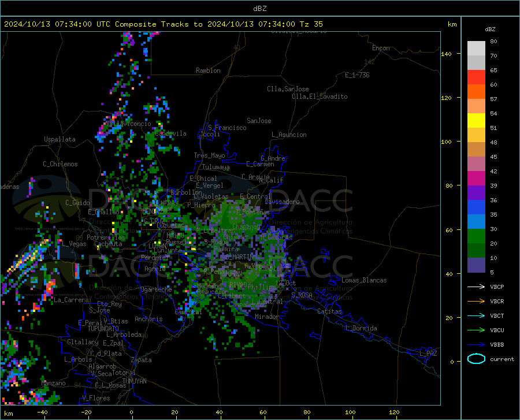This screenshot has height=420, width=520.
Task: Click the Tres_Mayo map label
Action: click(210, 155)
